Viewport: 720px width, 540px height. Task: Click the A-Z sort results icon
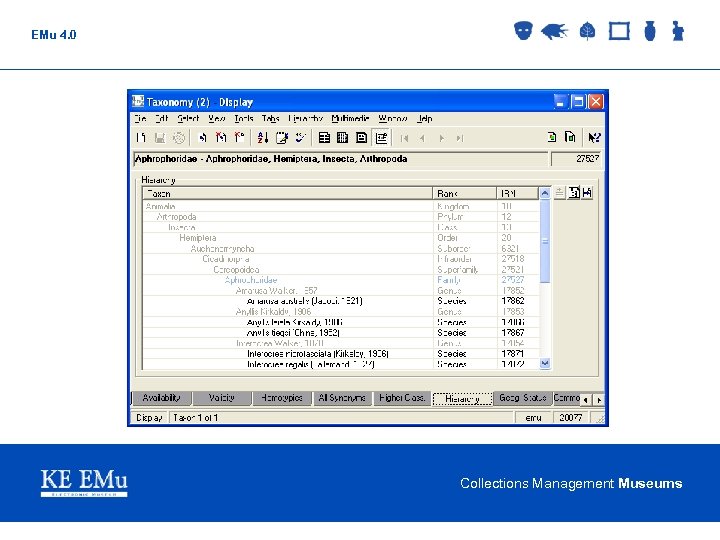click(x=263, y=138)
